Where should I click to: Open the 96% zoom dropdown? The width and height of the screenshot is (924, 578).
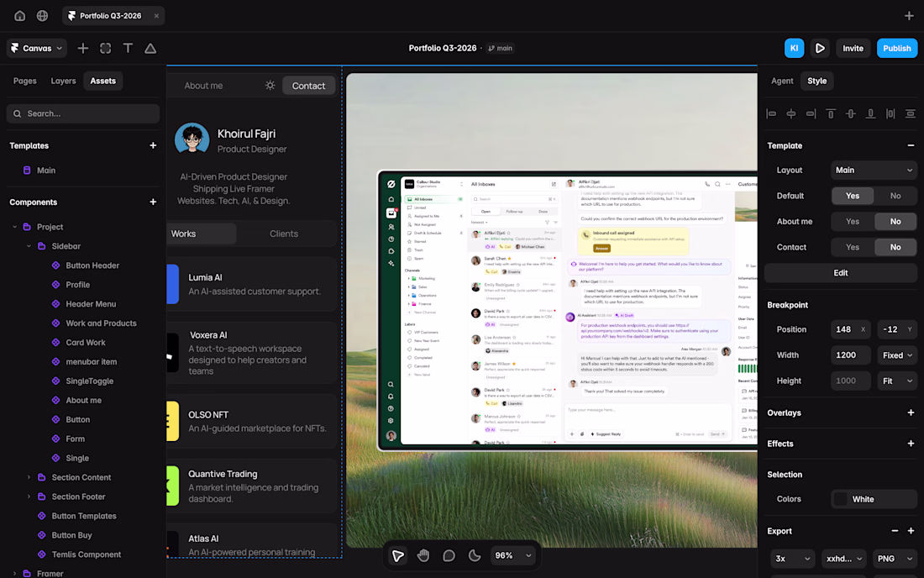(512, 555)
